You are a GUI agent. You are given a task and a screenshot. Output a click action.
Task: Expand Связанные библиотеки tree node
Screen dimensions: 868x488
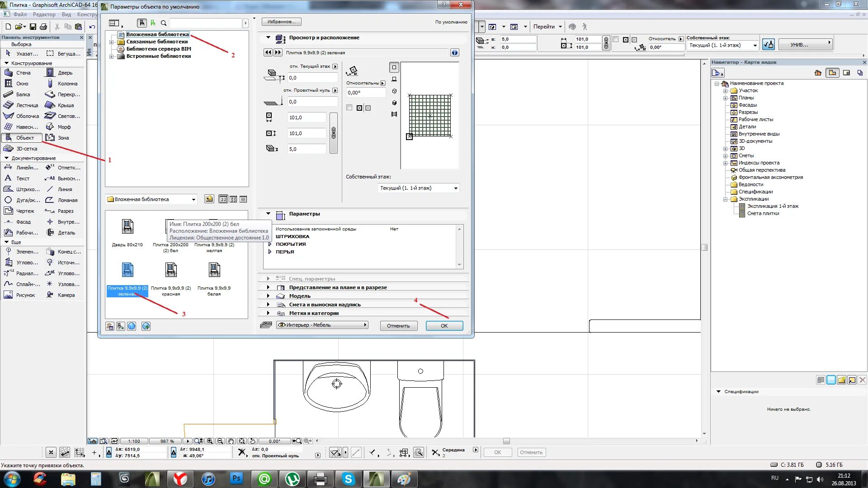coord(111,42)
